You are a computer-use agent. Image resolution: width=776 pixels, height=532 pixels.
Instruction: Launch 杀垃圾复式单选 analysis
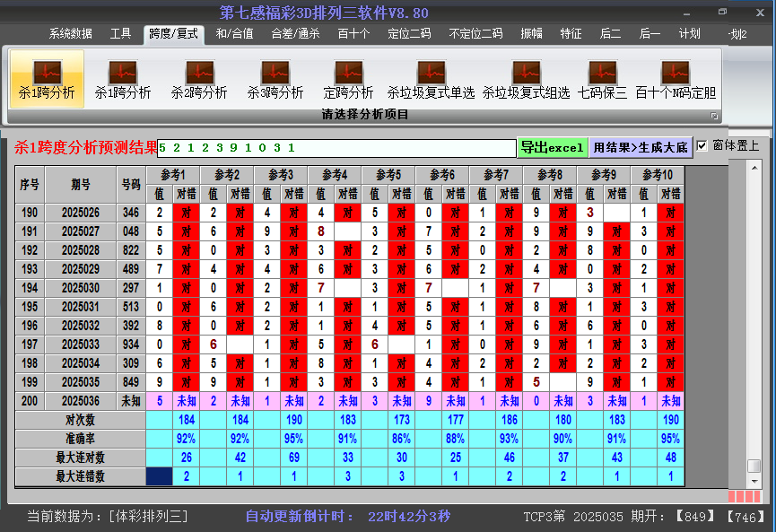click(431, 79)
